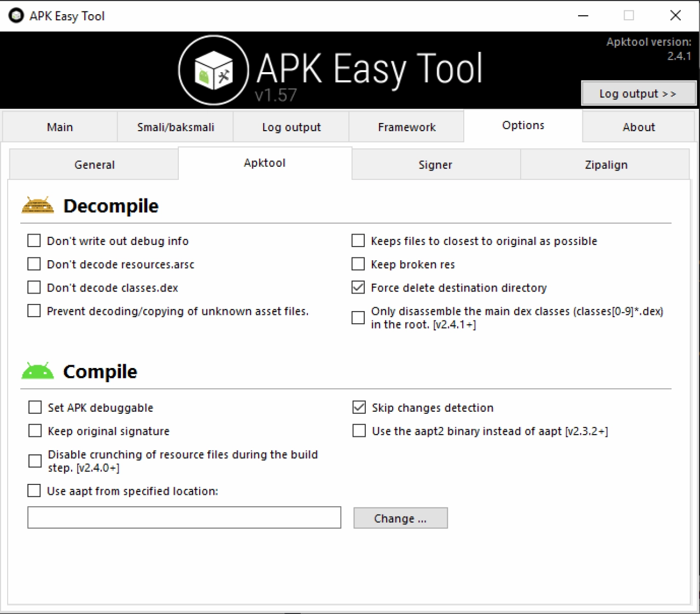Check Keeps files closest to original

[x=358, y=241]
